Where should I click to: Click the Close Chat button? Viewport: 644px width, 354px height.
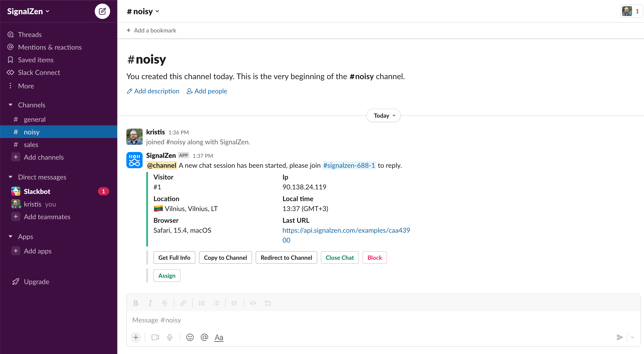pos(340,257)
